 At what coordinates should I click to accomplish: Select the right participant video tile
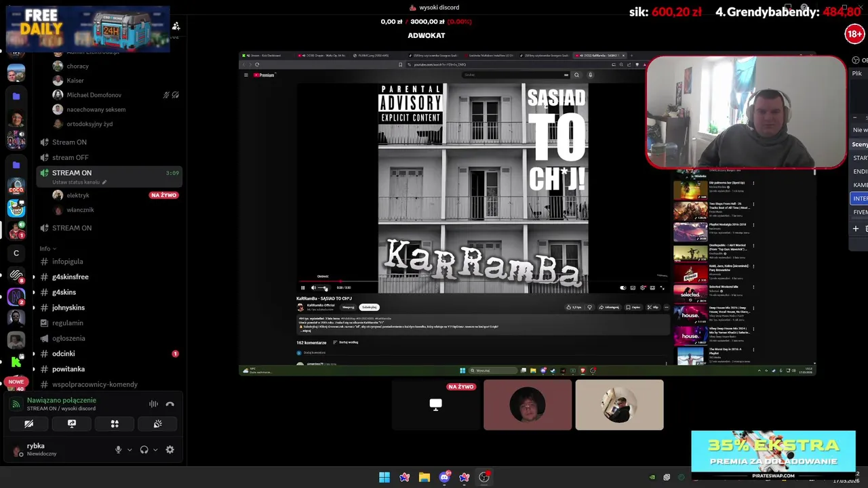(619, 405)
